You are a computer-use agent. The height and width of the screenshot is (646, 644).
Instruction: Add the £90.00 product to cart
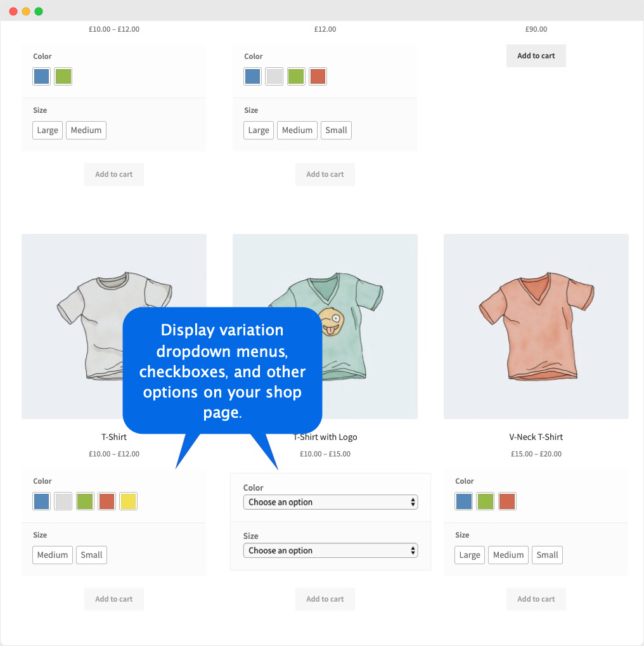coord(536,56)
